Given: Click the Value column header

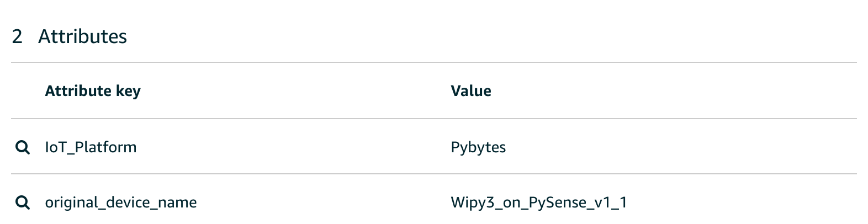Looking at the screenshot, I should coord(471,91).
